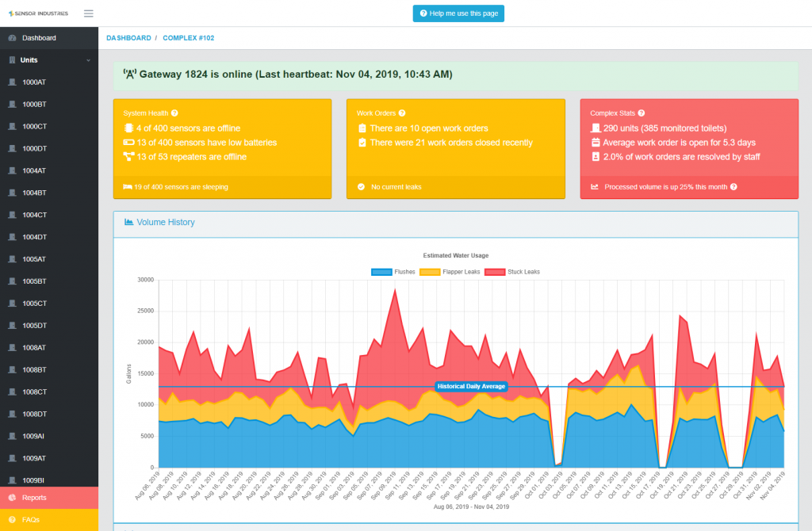
Task: Click the Sensor Industries logo
Action: [38, 13]
